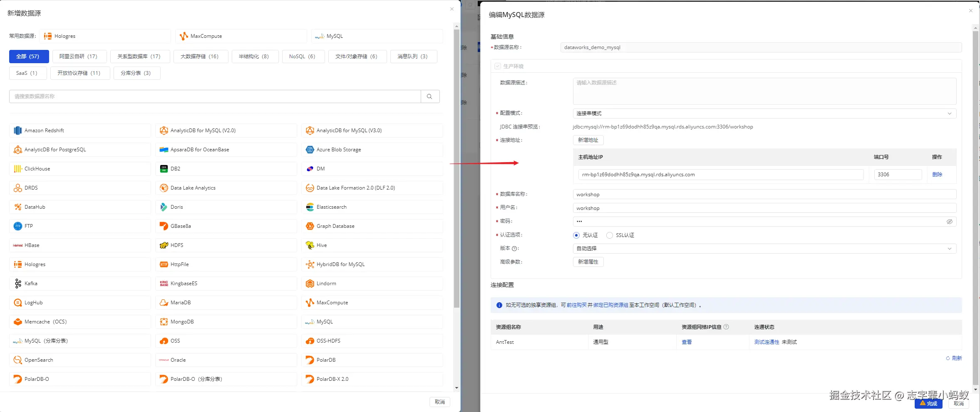Click the search magnifier icon button
Image resolution: width=980 pixels, height=412 pixels.
tap(430, 96)
